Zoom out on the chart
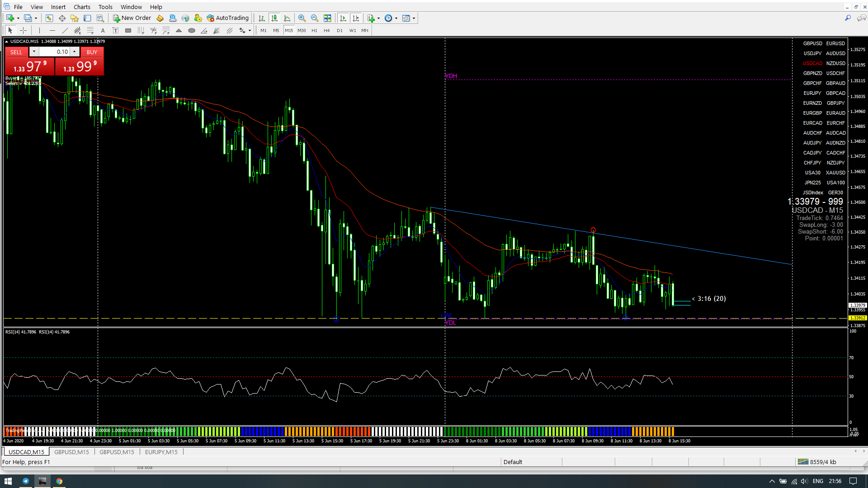This screenshot has height=488, width=868. [315, 18]
